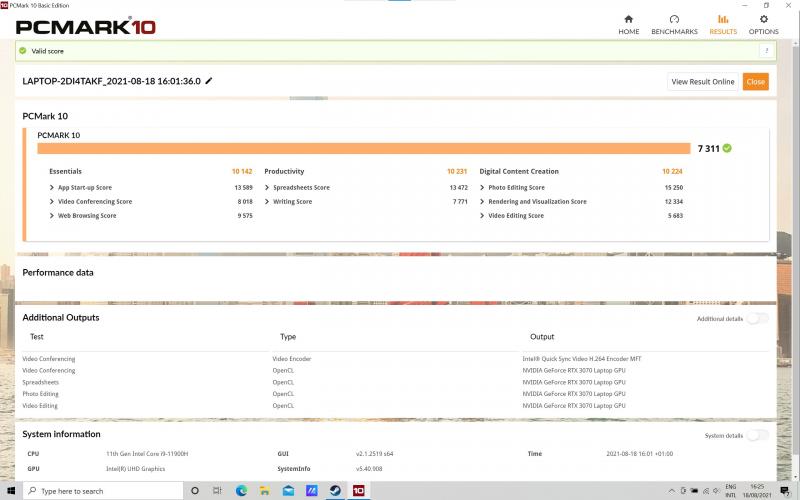800x500 pixels.
Task: Click the Video Encoder type cell
Action: [x=291, y=359]
